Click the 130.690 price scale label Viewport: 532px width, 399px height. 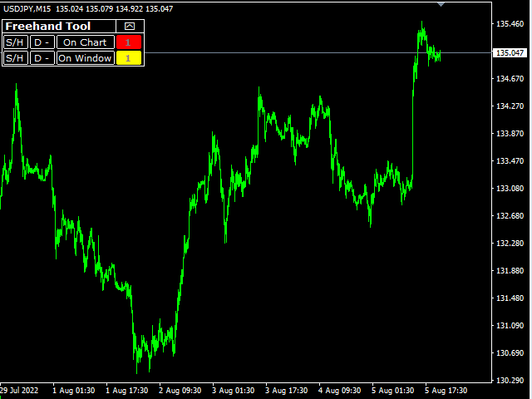510,353
